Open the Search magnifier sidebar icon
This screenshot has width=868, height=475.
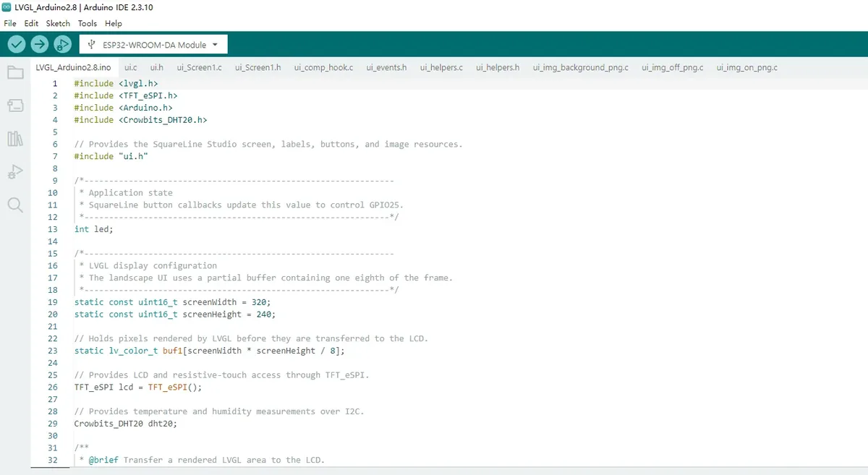[15, 205]
